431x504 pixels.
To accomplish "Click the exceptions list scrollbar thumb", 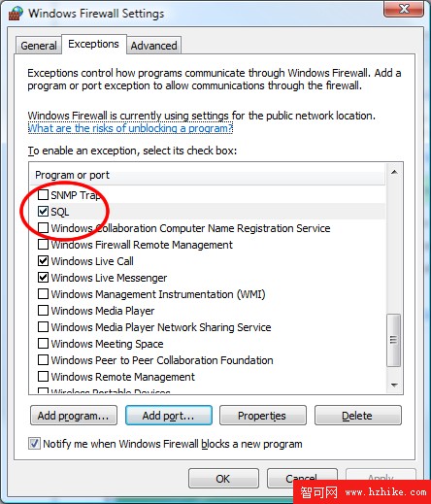I will coord(394,340).
